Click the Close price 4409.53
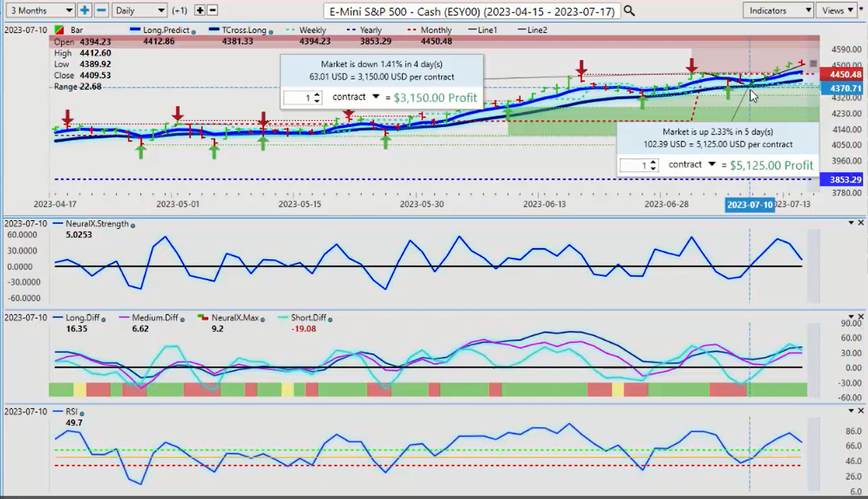The image size is (868, 499). [x=95, y=75]
